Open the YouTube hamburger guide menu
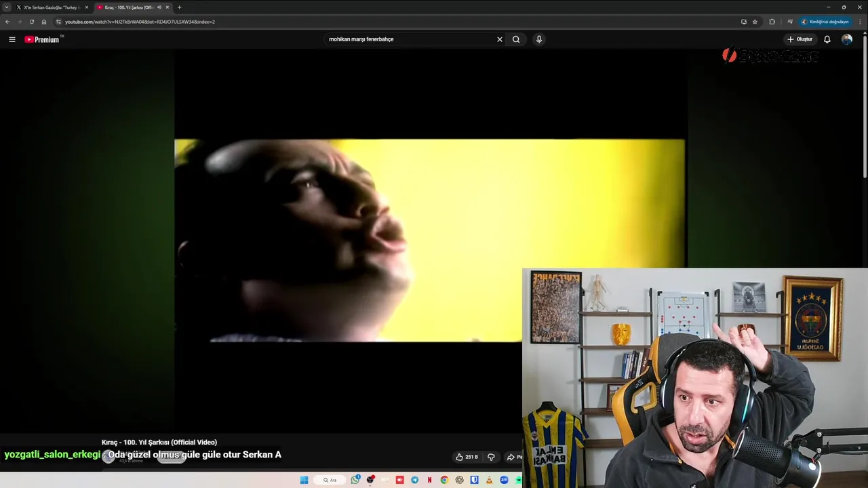This screenshot has height=488, width=868. point(12,39)
